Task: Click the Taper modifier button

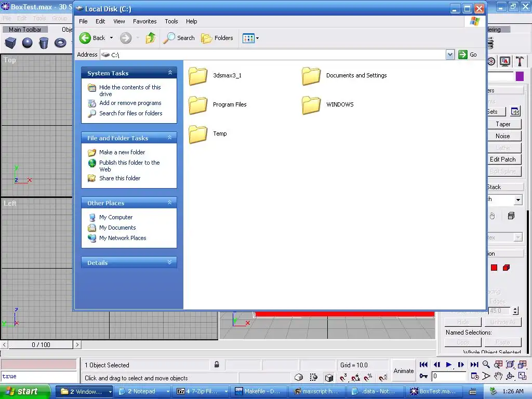Action: (x=503, y=124)
